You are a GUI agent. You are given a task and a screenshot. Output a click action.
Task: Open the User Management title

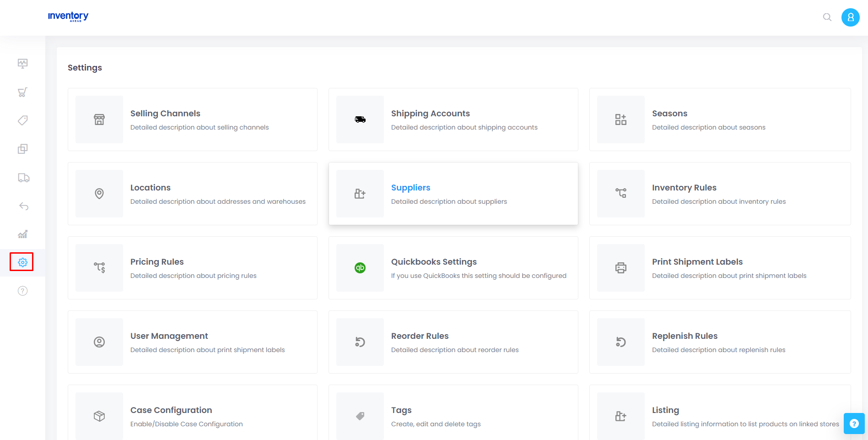(x=169, y=336)
